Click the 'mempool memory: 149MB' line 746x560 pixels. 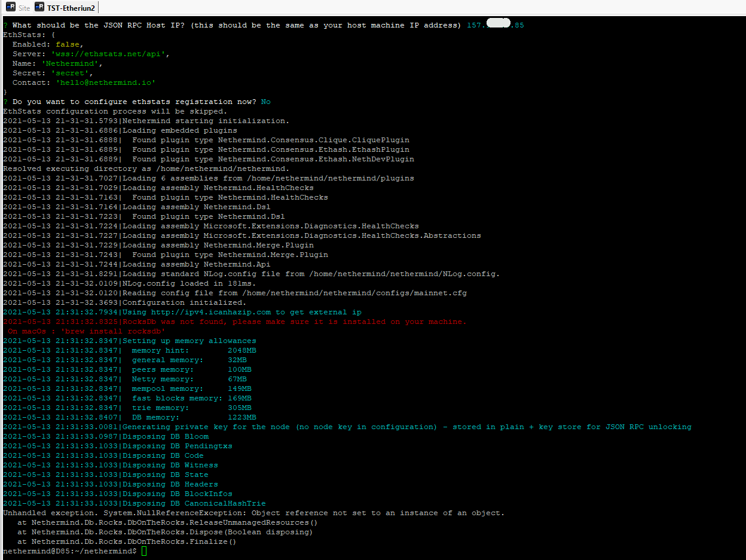tap(127, 388)
